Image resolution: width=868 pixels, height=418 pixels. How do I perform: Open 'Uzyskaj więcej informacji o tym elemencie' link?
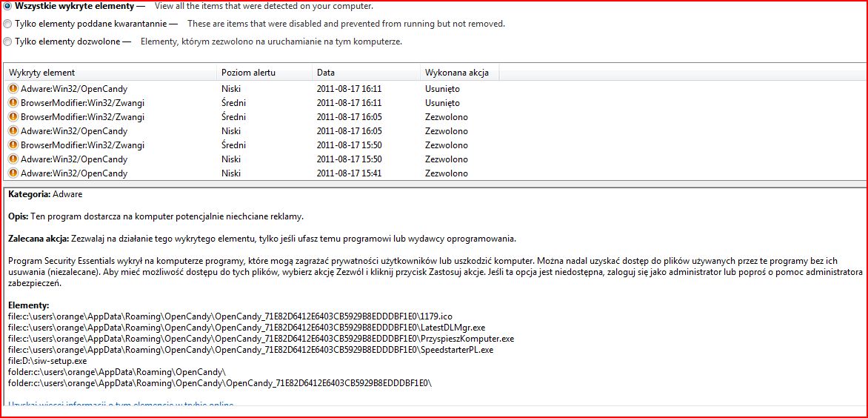click(121, 405)
